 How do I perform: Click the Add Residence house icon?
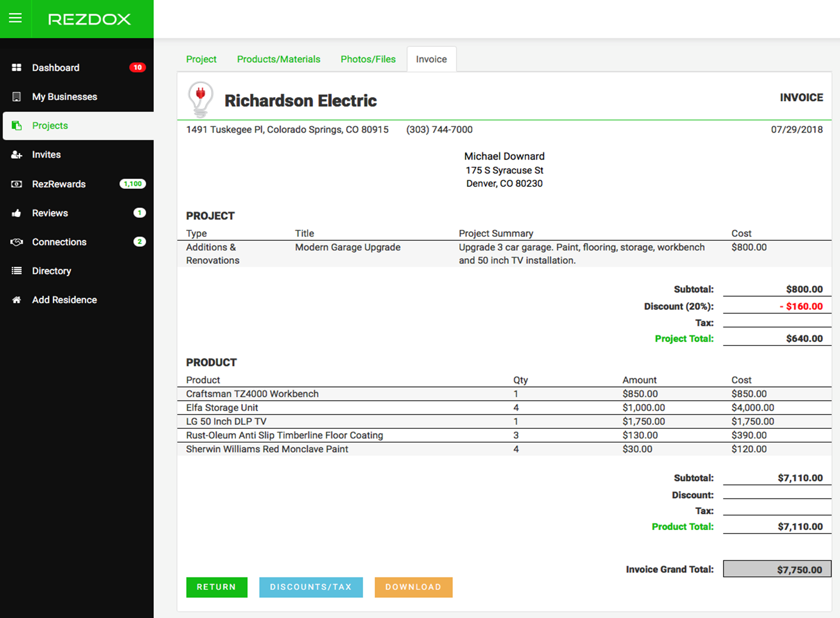click(17, 300)
